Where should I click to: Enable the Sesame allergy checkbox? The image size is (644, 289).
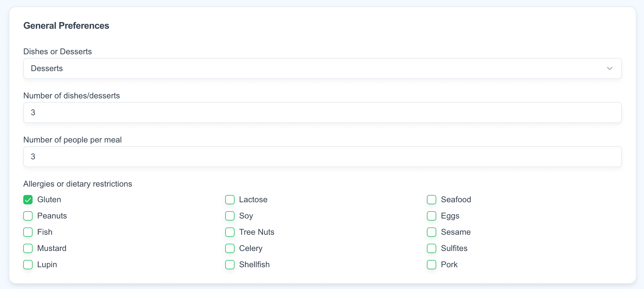(432, 232)
